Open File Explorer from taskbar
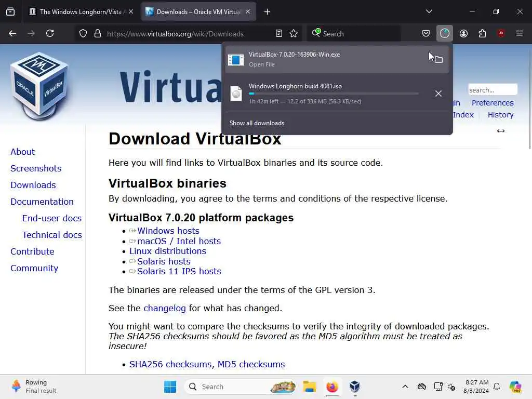Image resolution: width=532 pixels, height=399 pixels. click(310, 387)
